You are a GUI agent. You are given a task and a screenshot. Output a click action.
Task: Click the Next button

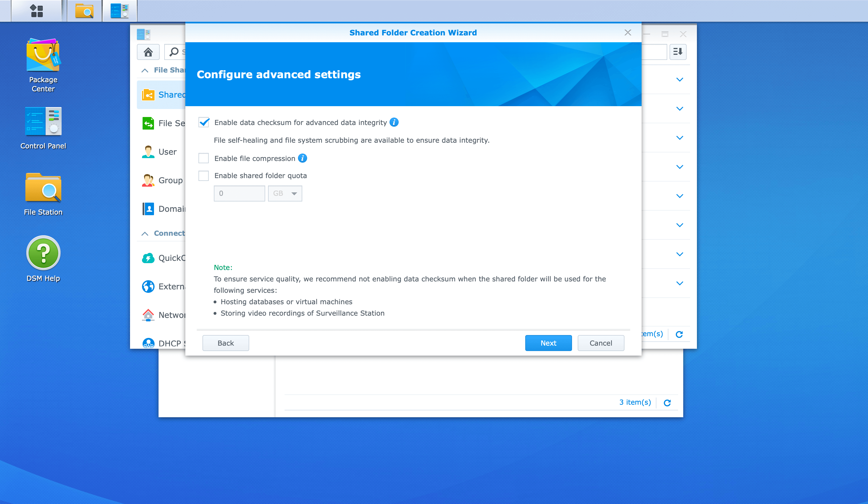(x=548, y=343)
